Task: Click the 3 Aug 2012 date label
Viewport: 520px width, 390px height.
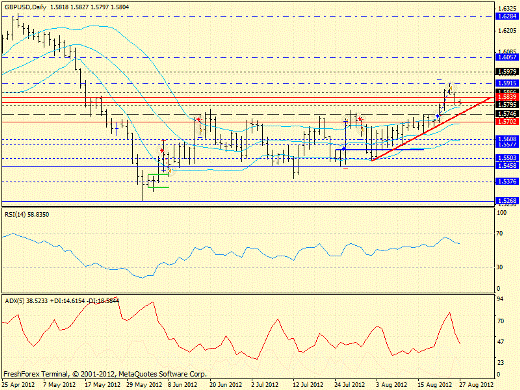Action: [x=391, y=384]
